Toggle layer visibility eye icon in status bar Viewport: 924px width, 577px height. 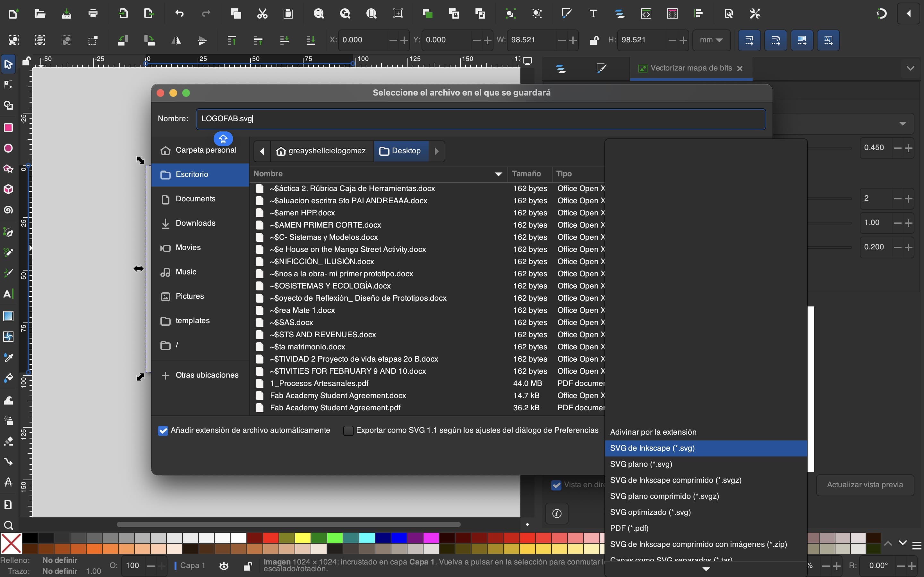tap(224, 565)
